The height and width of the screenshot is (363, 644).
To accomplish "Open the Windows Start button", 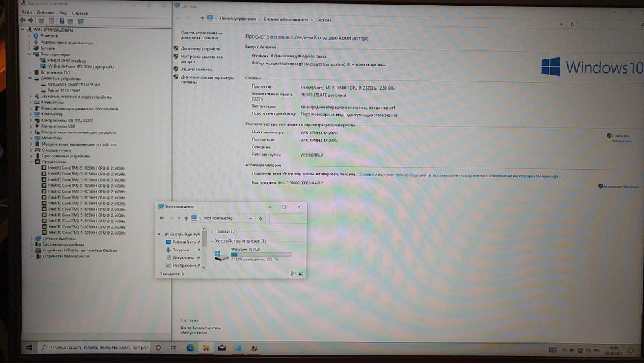I will coord(29,348).
